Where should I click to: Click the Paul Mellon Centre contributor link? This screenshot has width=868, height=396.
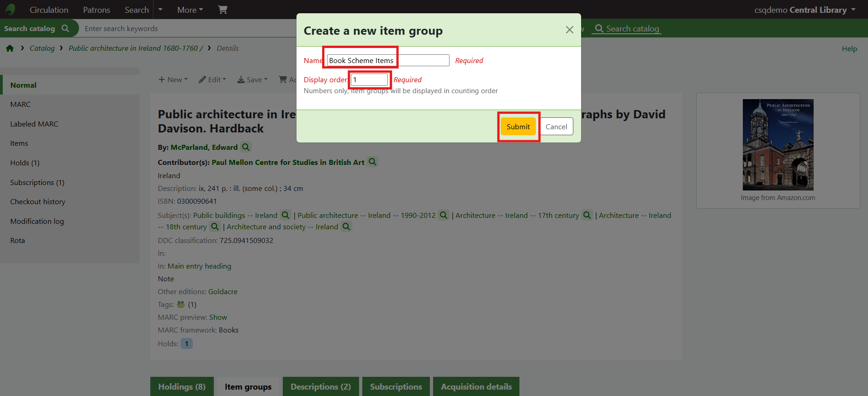click(x=288, y=162)
